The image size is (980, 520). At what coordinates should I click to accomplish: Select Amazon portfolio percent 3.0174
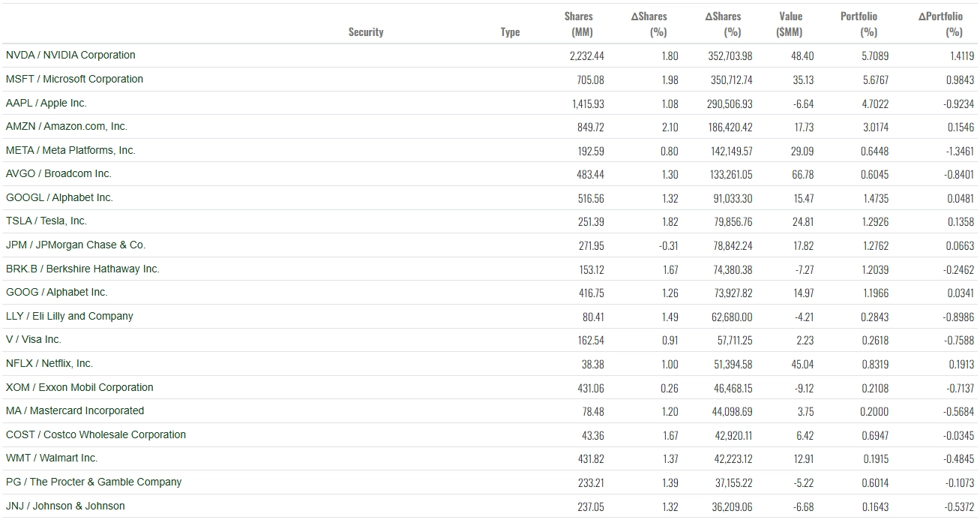click(x=876, y=128)
